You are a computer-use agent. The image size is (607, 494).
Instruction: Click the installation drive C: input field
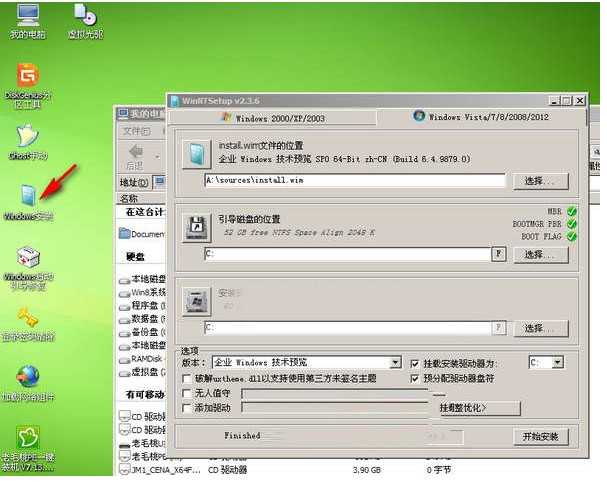click(x=348, y=328)
